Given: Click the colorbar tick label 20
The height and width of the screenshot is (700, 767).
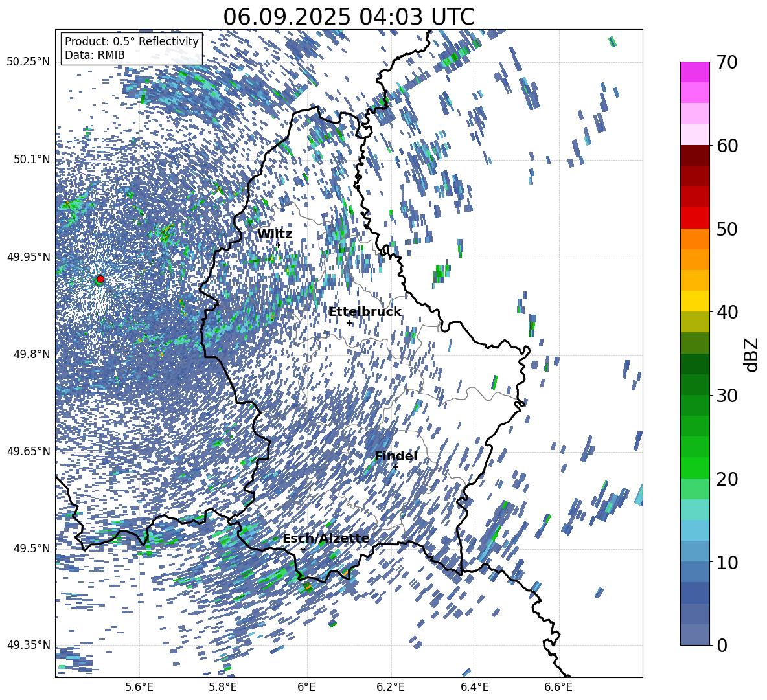Looking at the screenshot, I should 727,479.
